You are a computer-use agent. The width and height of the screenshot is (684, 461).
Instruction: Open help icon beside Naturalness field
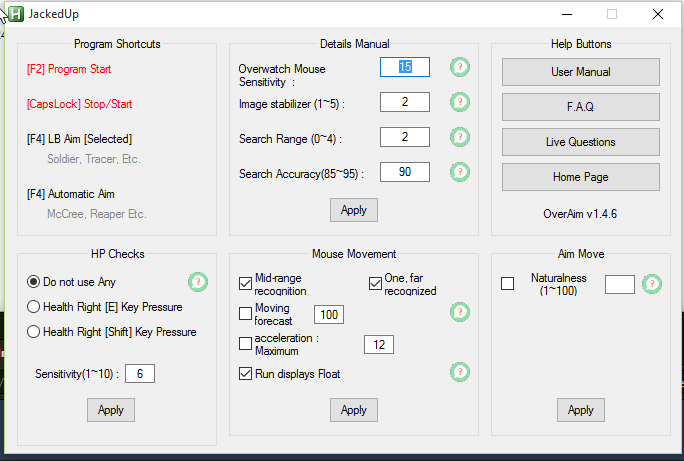click(x=652, y=284)
